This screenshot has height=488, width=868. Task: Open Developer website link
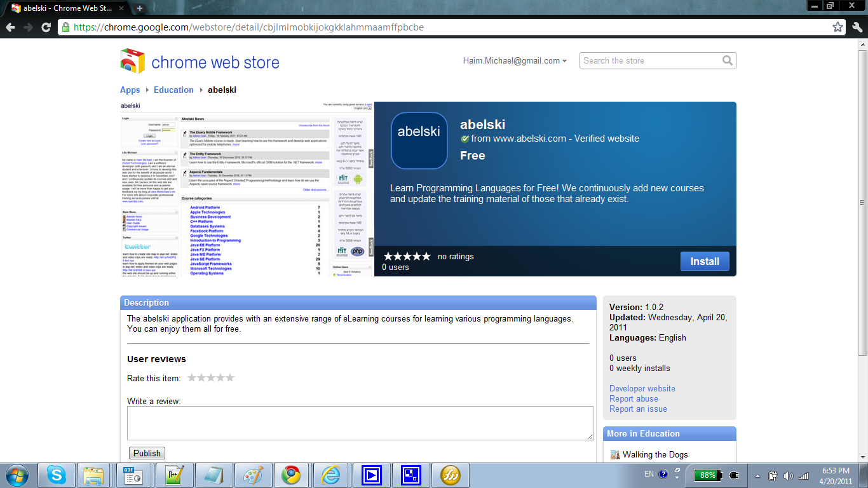pyautogui.click(x=642, y=388)
